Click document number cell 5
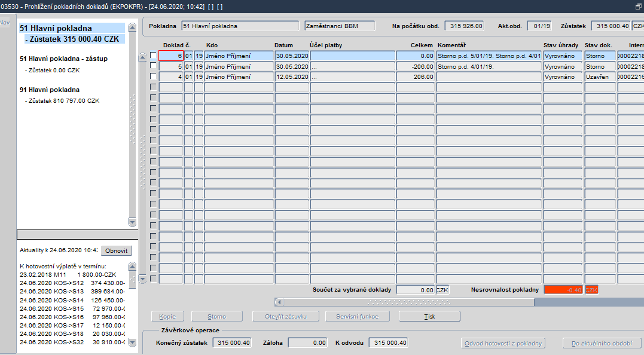The image size is (644, 355). (171, 66)
